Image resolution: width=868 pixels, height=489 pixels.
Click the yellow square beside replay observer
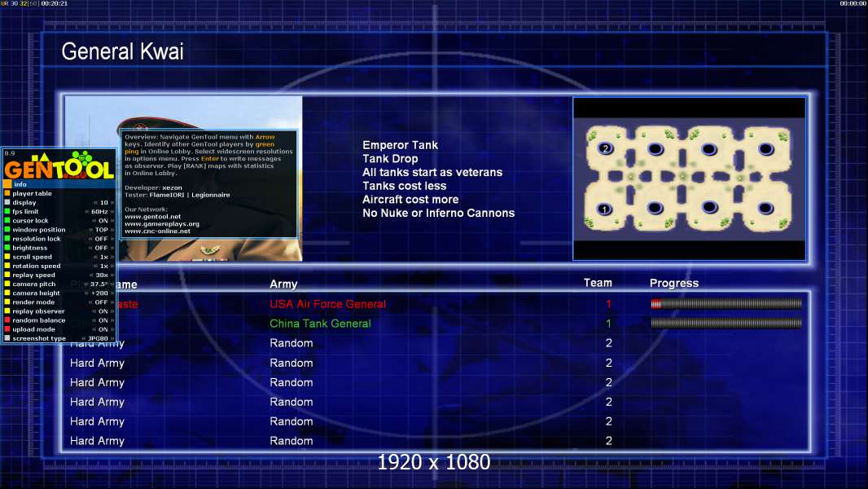point(7,311)
